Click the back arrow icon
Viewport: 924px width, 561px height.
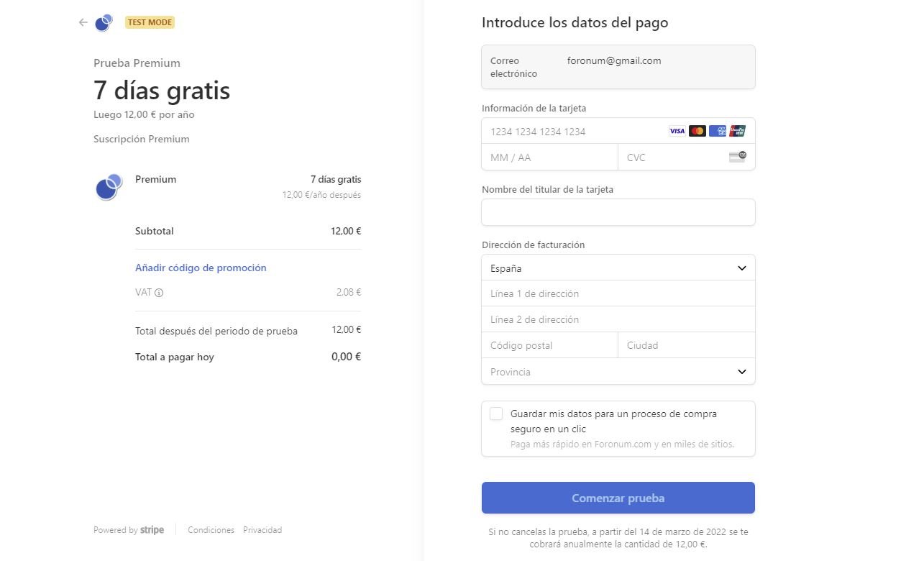(83, 22)
